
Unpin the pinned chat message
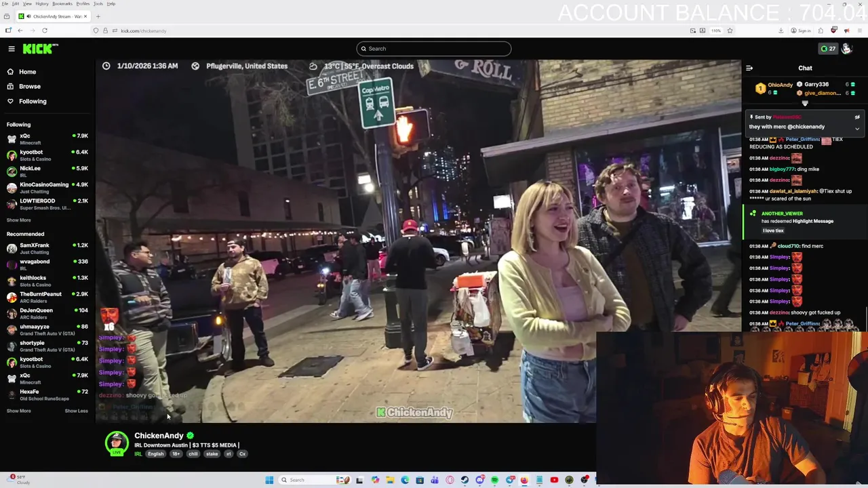click(x=857, y=117)
